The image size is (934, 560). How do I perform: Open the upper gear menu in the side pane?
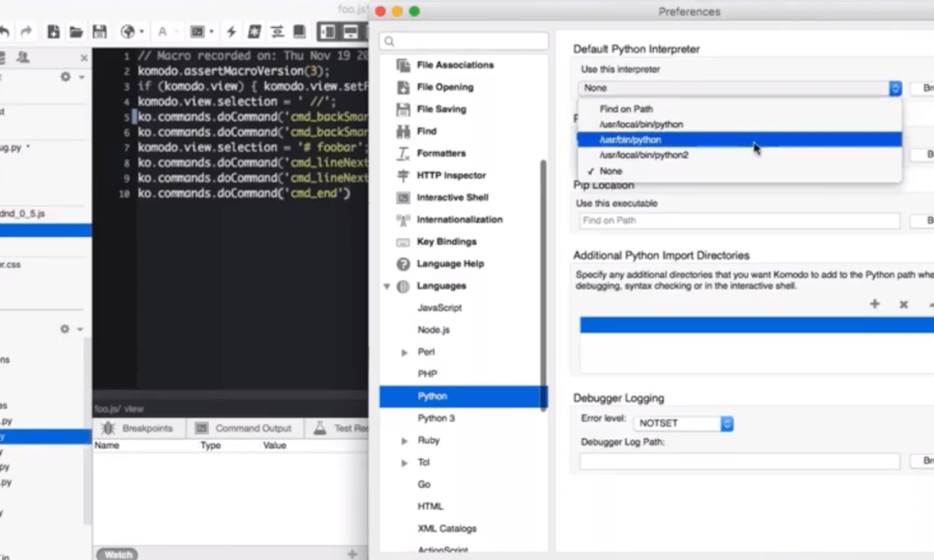pyautogui.click(x=65, y=77)
